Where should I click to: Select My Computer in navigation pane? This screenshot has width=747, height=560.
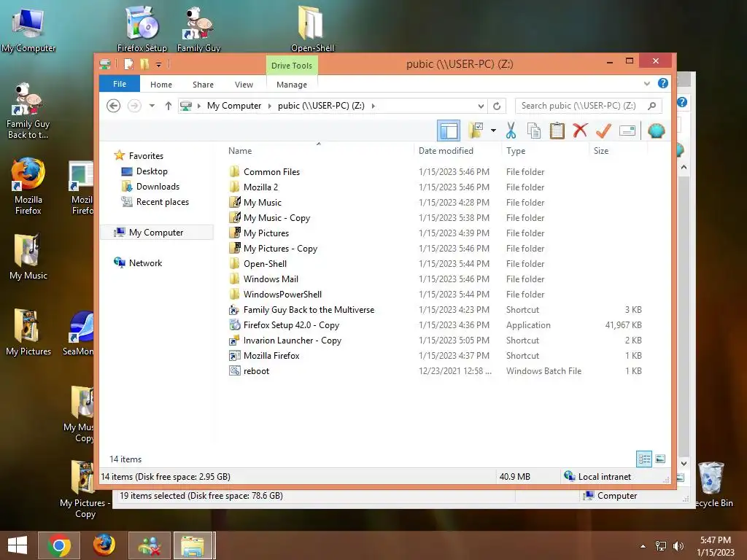156,233
